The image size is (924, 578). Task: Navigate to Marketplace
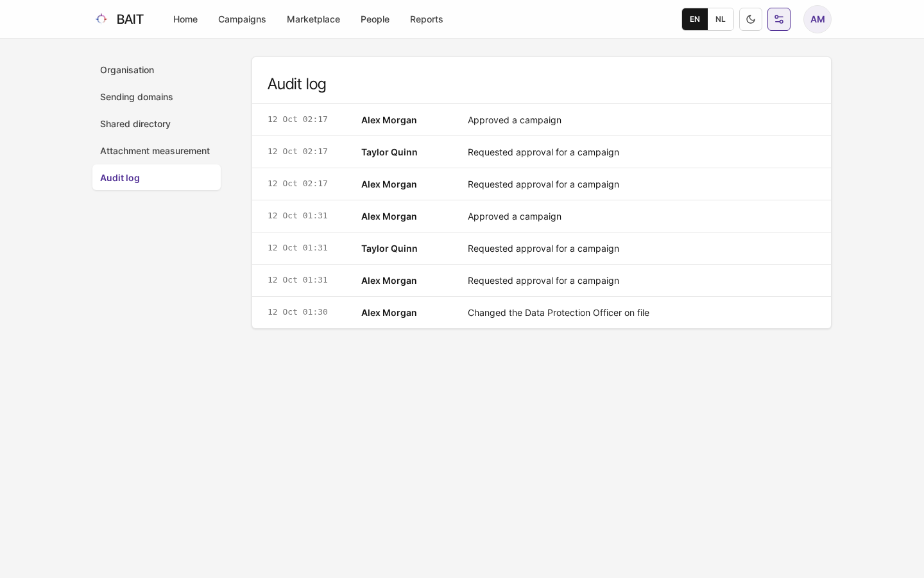point(313,19)
